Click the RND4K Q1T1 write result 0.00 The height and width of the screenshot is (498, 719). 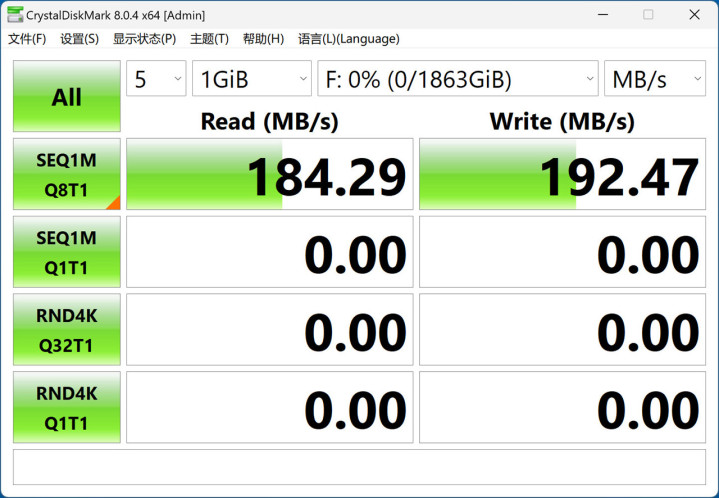(563, 407)
